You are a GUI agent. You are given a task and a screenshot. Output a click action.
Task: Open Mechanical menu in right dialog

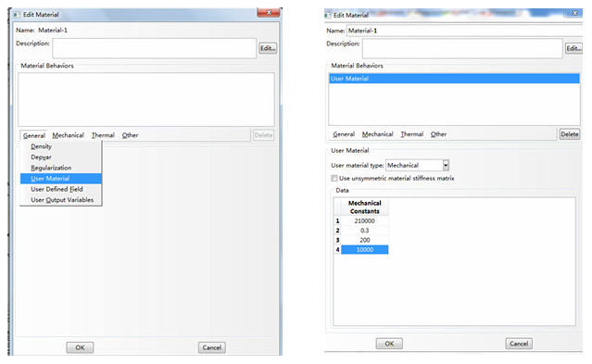[x=378, y=134]
